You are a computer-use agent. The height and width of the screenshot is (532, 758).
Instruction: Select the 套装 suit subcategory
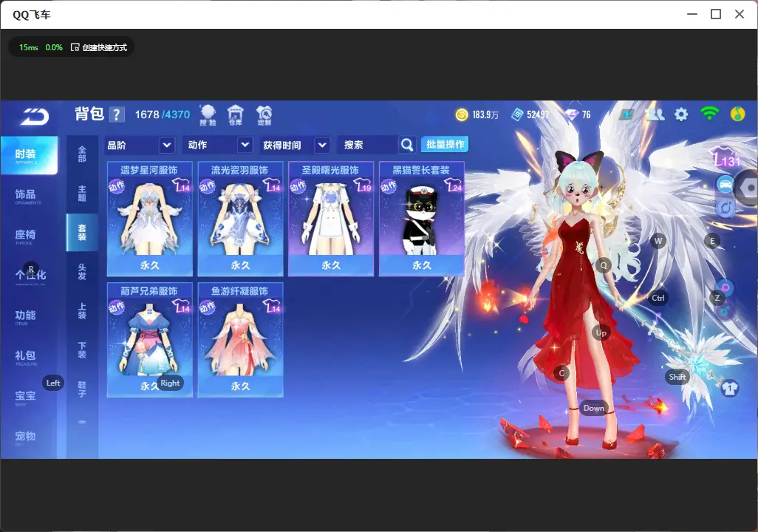[82, 233]
